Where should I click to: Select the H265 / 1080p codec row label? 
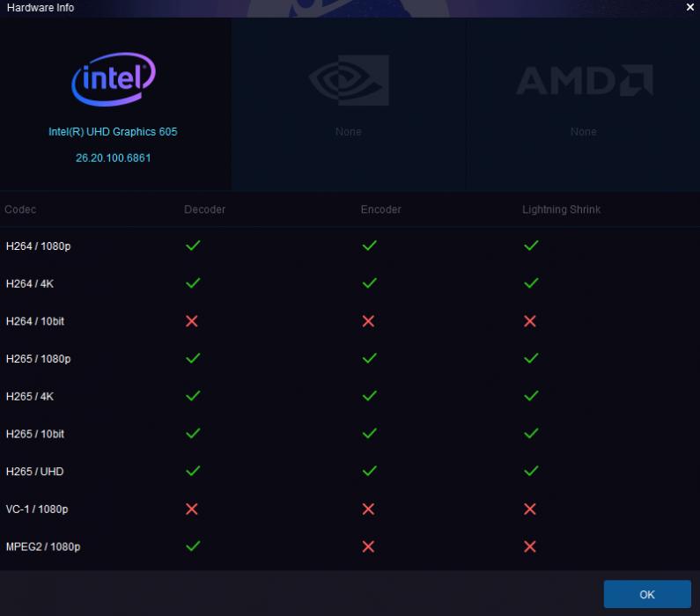coord(39,359)
